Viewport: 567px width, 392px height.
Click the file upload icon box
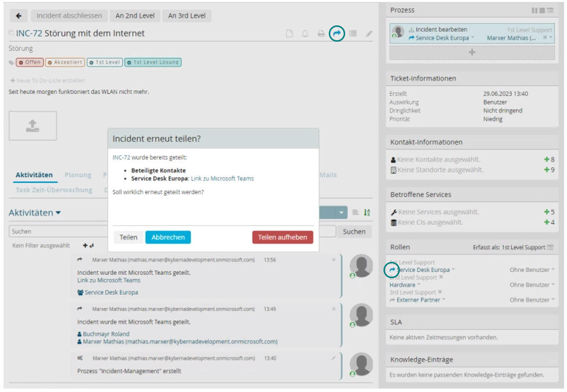click(x=33, y=126)
